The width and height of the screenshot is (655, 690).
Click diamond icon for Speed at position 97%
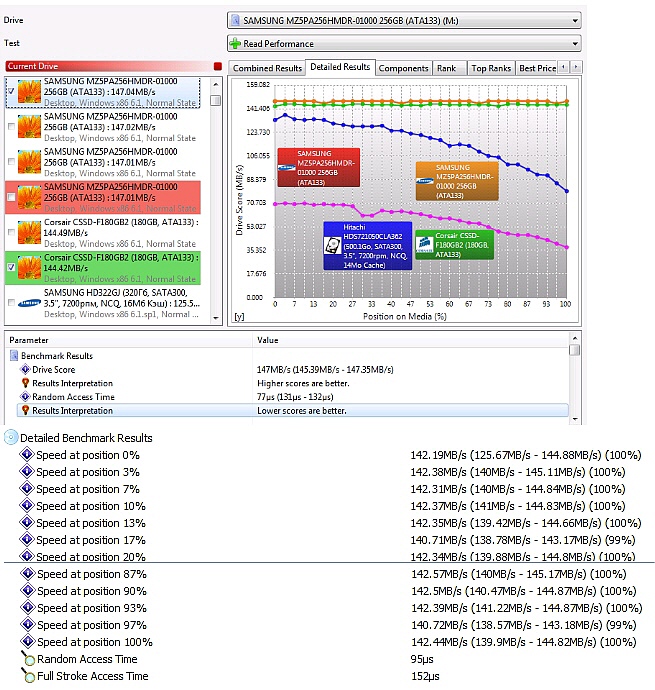(28, 624)
